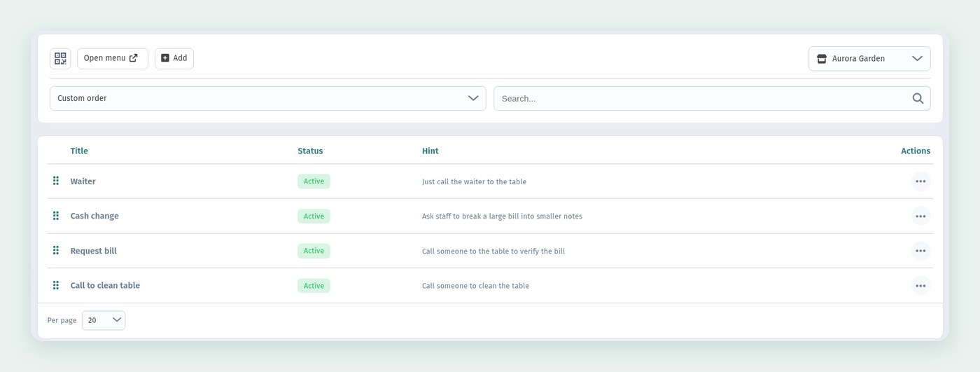Click the Title column header
Screen dimensions: 980x372
pos(79,151)
